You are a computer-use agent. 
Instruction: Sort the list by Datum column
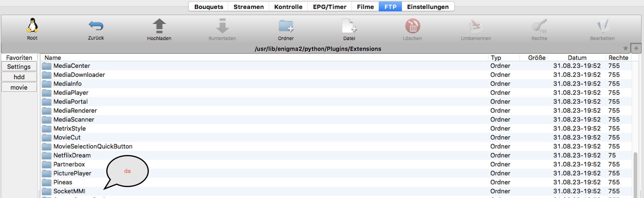click(x=577, y=58)
